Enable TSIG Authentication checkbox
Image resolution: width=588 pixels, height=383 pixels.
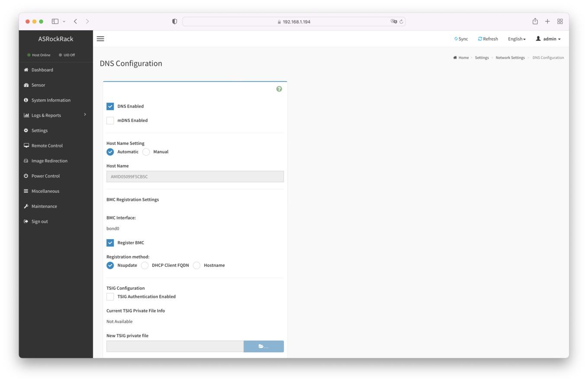tap(110, 297)
